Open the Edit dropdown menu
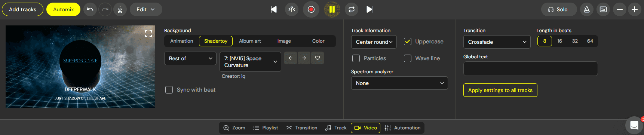 [x=146, y=9]
